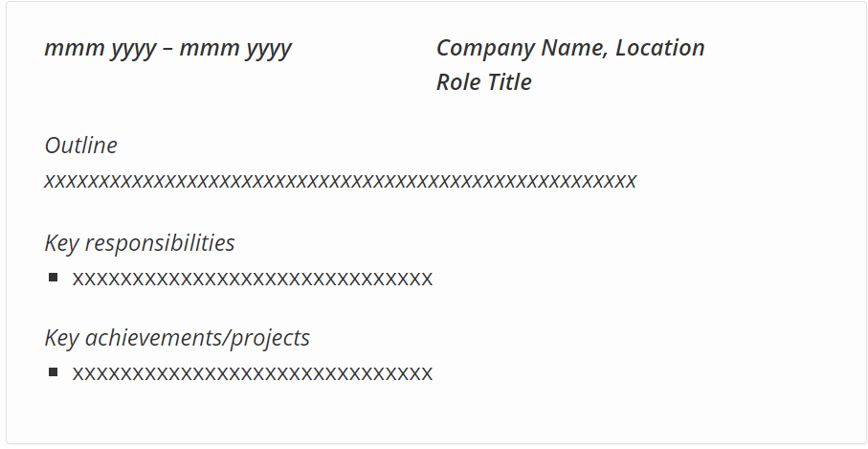Image resolution: width=868 pixels, height=449 pixels.
Task: Select the start date 'mmm yyyy' placeholder
Action: 100,50
